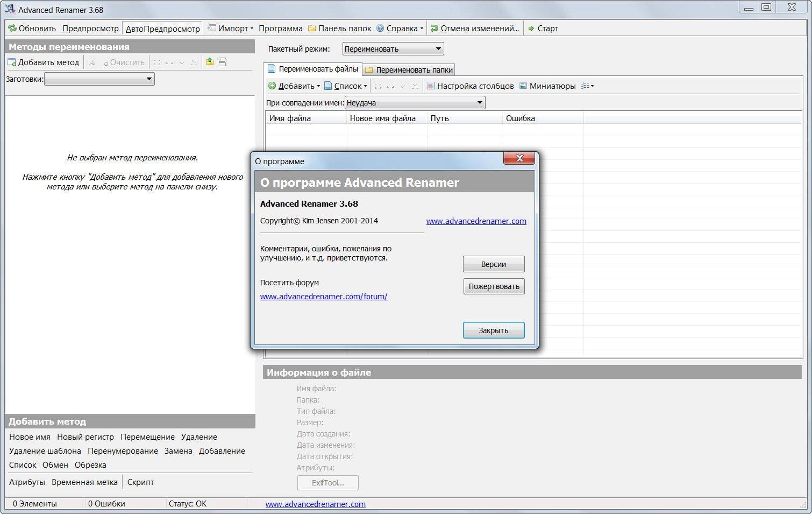Click the Новое имя файла column header

387,118
